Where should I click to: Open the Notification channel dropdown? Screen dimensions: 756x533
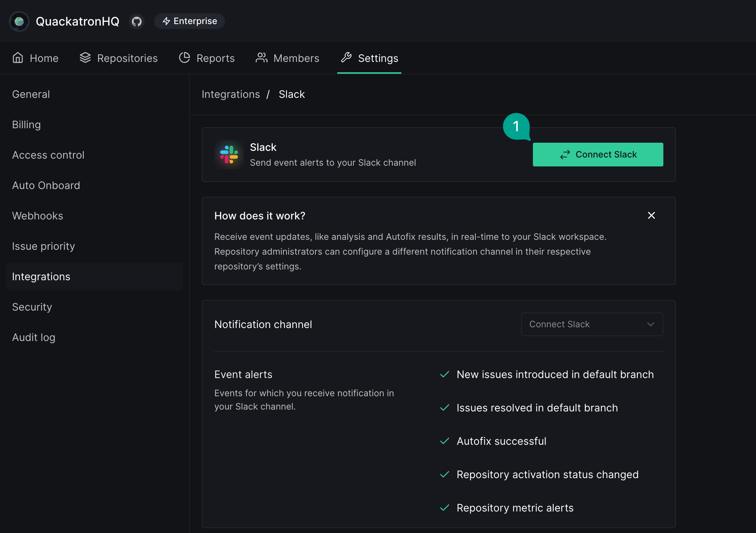592,324
